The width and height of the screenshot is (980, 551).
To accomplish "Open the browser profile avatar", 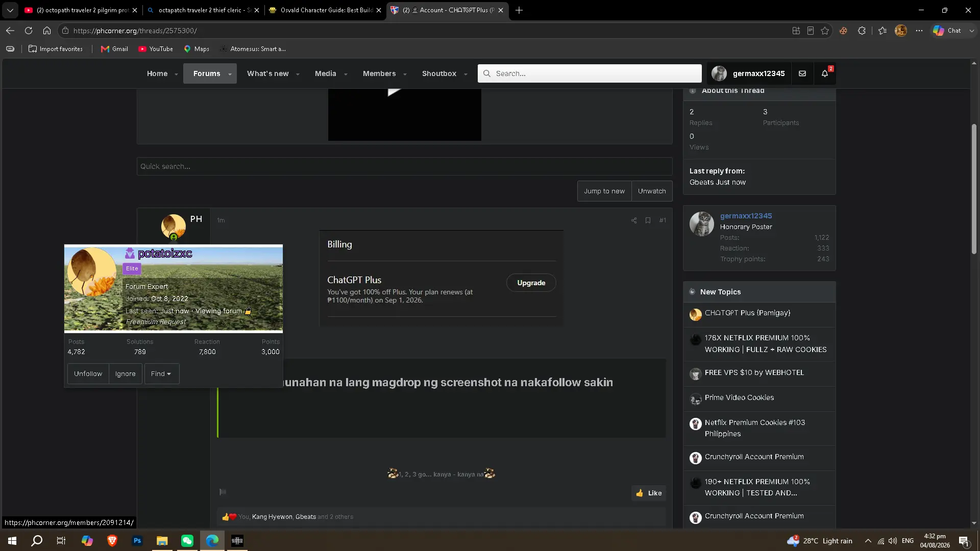I will click(x=901, y=31).
